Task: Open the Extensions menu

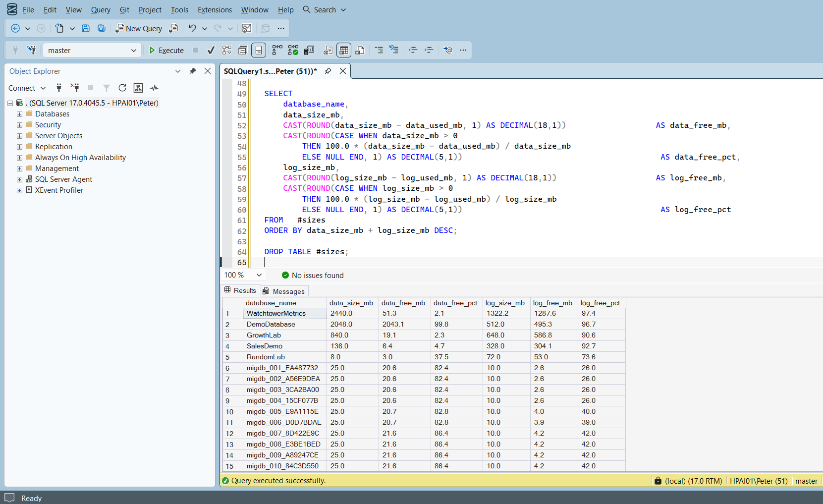Action: click(x=215, y=9)
